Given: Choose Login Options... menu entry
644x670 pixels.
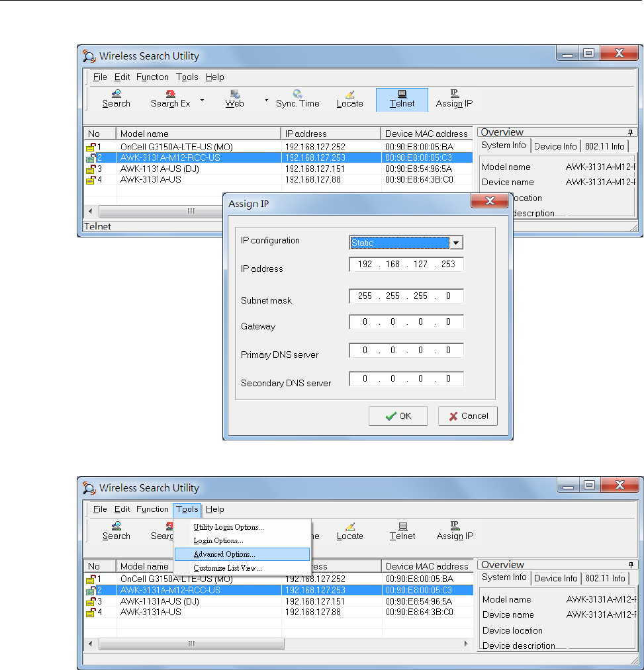Looking at the screenshot, I should (242, 540).
